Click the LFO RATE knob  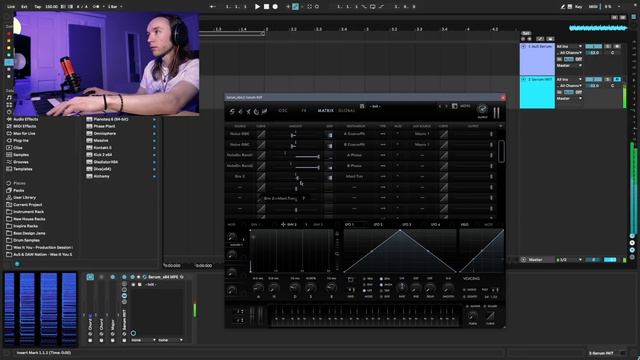click(x=402, y=288)
